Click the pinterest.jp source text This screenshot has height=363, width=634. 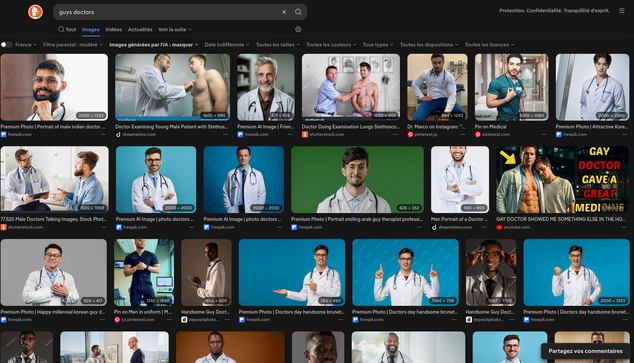coord(426,134)
